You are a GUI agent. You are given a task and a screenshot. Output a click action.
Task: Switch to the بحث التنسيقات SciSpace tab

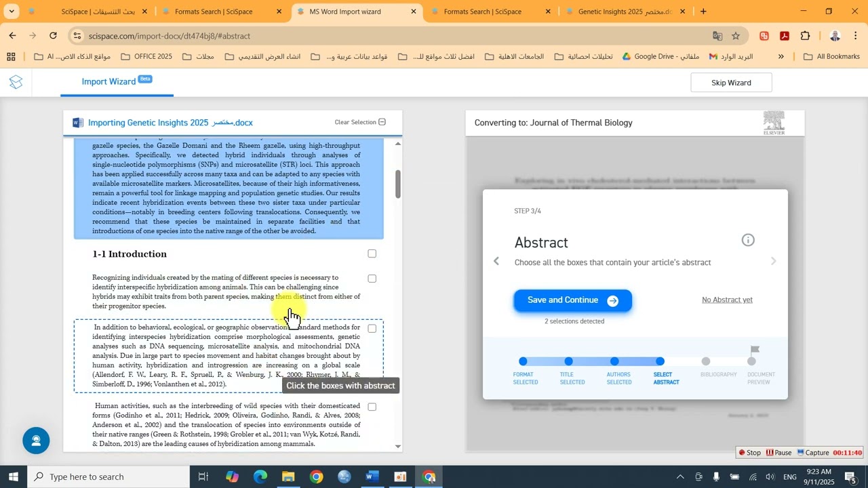click(x=88, y=12)
